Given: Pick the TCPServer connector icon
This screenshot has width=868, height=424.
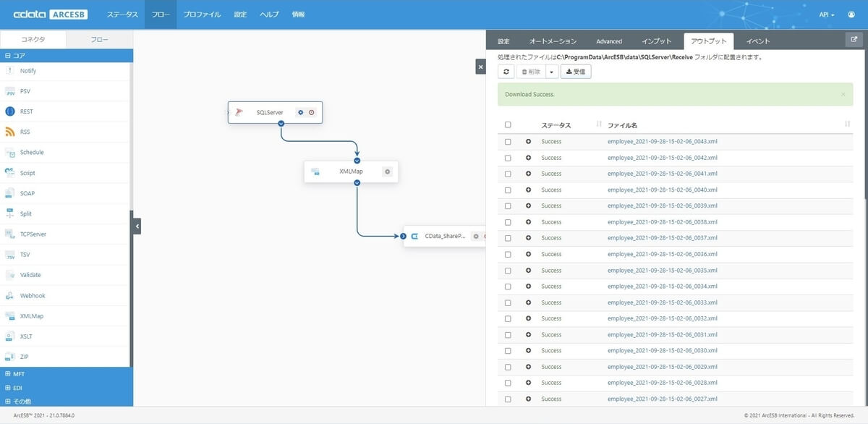Looking at the screenshot, I should click(10, 234).
